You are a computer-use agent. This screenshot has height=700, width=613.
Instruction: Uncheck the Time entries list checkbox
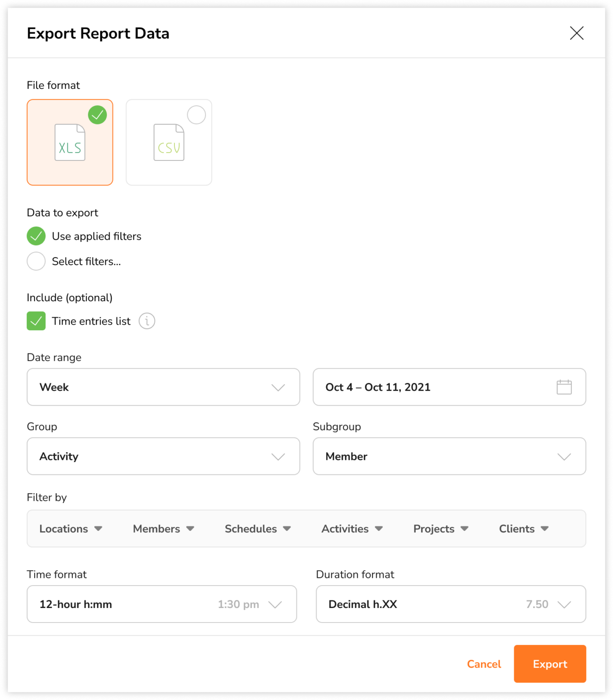(36, 321)
